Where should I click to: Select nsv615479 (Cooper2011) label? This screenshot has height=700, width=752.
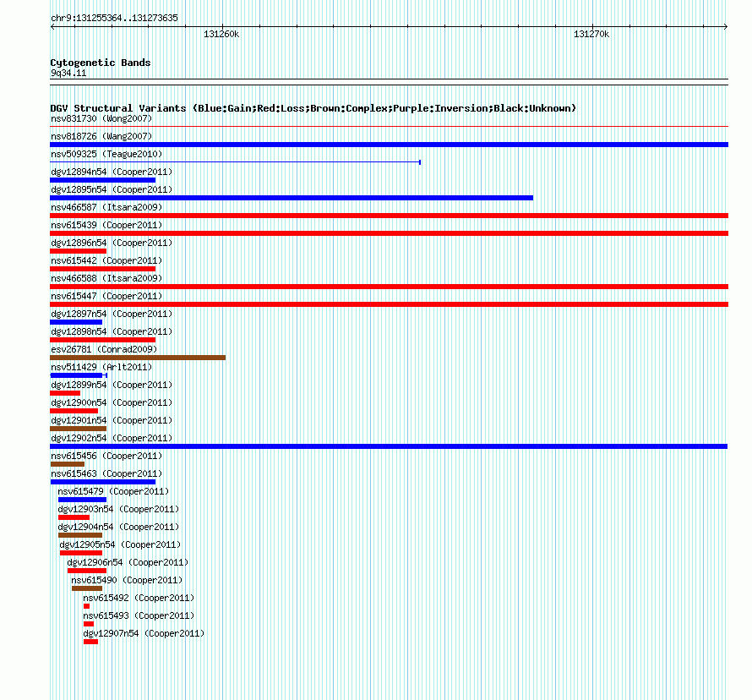(113, 491)
